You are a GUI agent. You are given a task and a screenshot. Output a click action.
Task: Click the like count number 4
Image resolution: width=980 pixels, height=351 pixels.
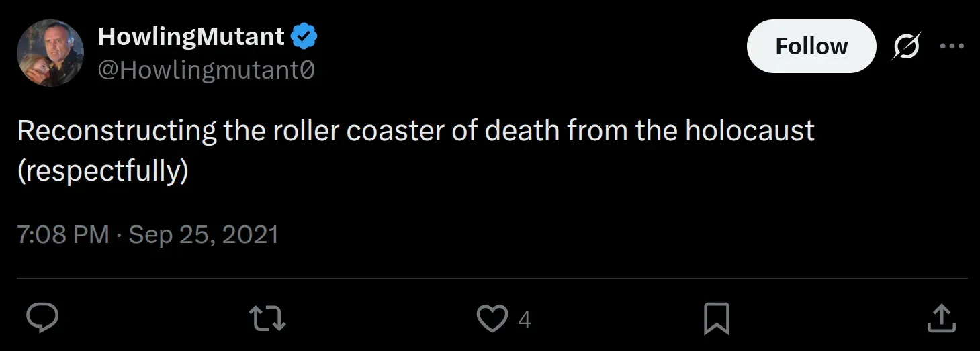pyautogui.click(x=525, y=320)
